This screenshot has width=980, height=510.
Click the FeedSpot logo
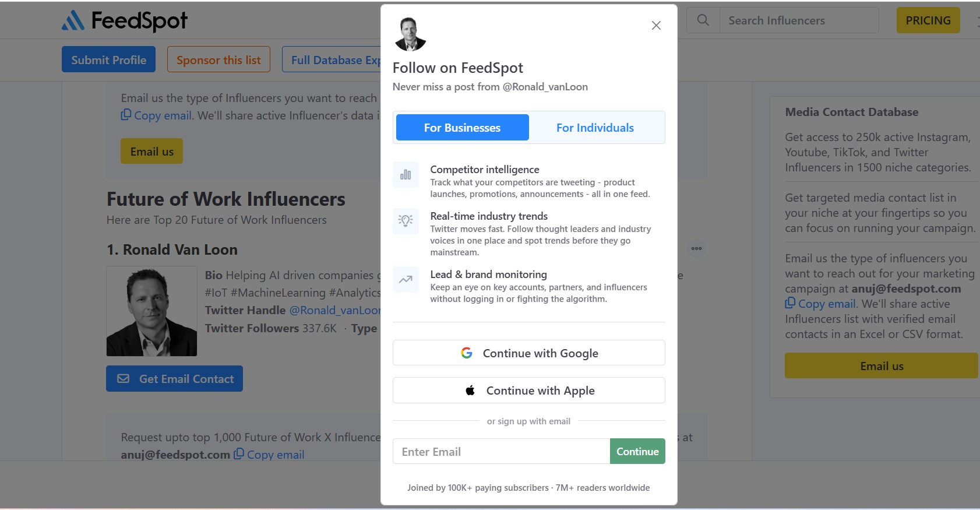(125, 20)
